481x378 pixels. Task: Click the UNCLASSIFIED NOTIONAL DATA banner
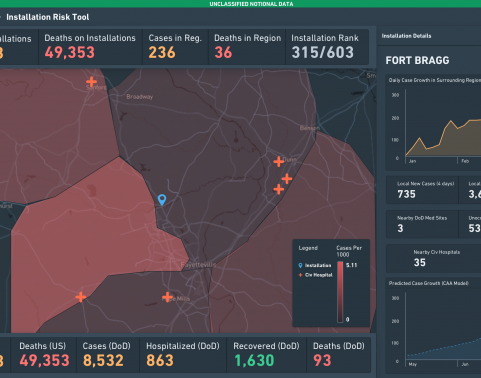click(251, 4)
